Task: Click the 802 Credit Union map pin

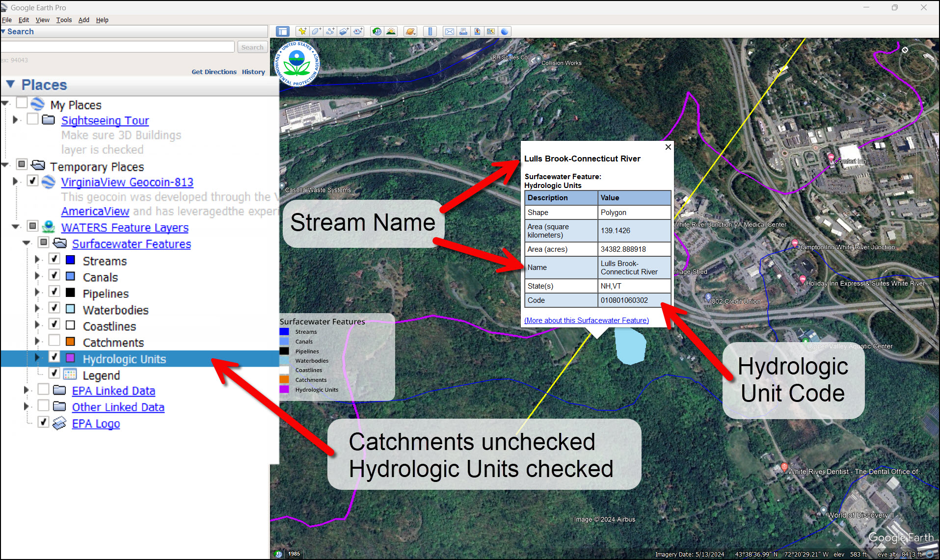Action: pyautogui.click(x=708, y=297)
